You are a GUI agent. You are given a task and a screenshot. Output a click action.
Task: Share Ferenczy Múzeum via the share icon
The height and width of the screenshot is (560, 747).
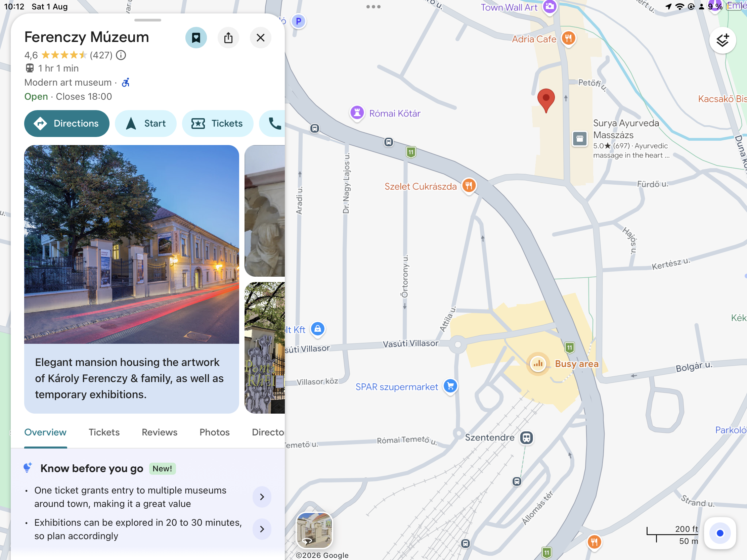point(228,38)
